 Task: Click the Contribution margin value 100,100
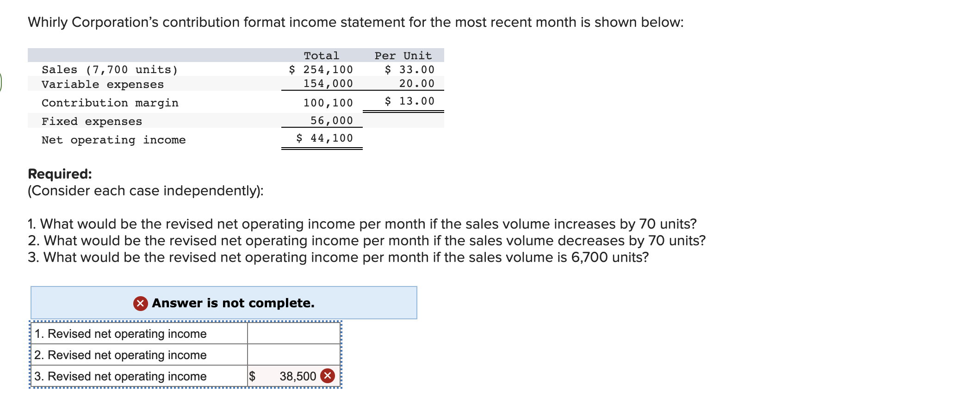329,103
